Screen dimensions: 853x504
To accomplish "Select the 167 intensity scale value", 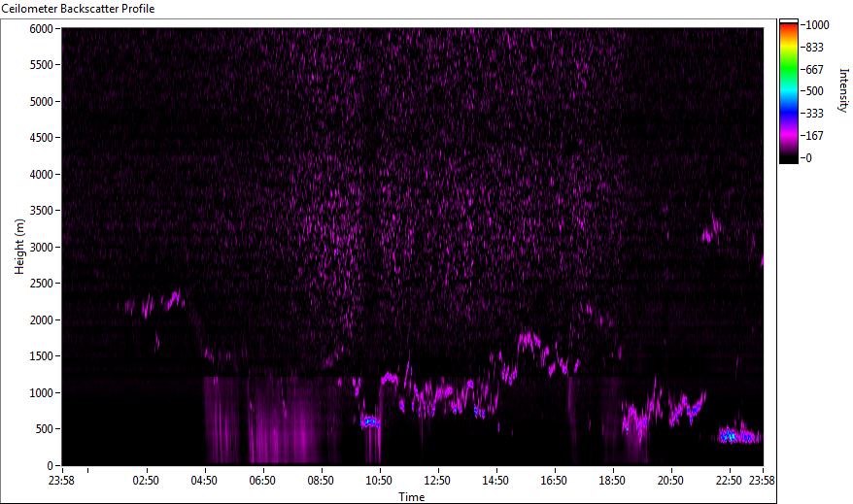I will tap(814, 136).
